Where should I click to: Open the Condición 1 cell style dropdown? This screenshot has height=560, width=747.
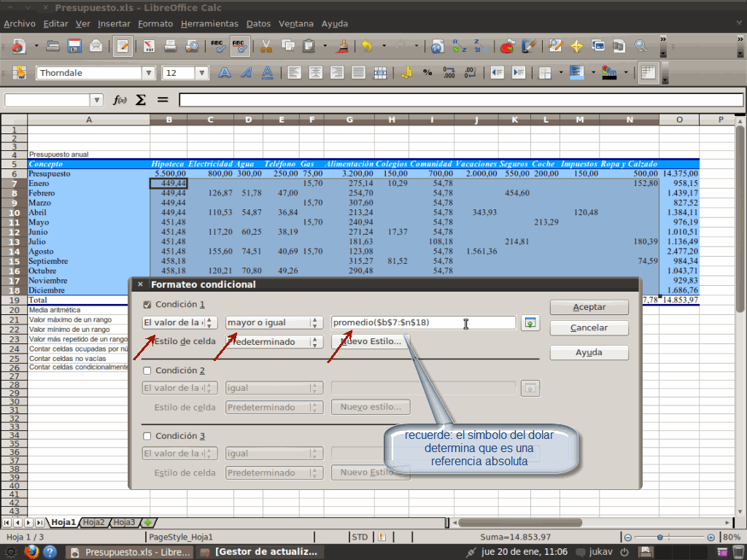274,342
